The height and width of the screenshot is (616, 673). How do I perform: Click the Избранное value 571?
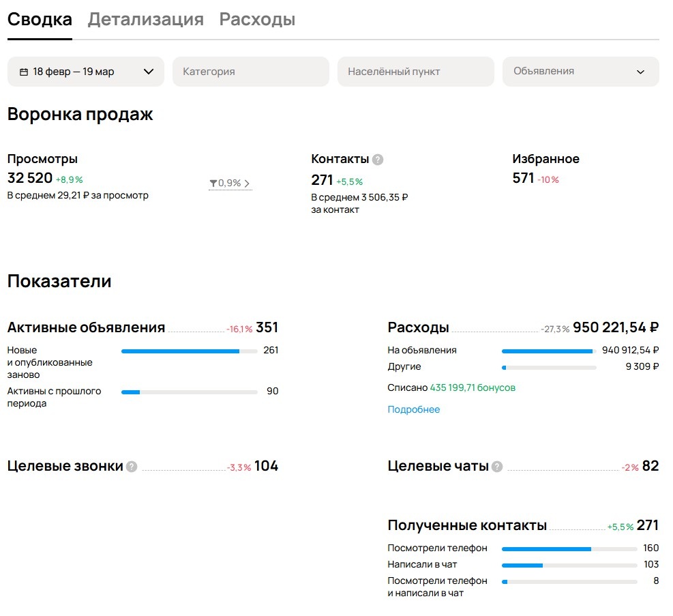click(x=523, y=178)
